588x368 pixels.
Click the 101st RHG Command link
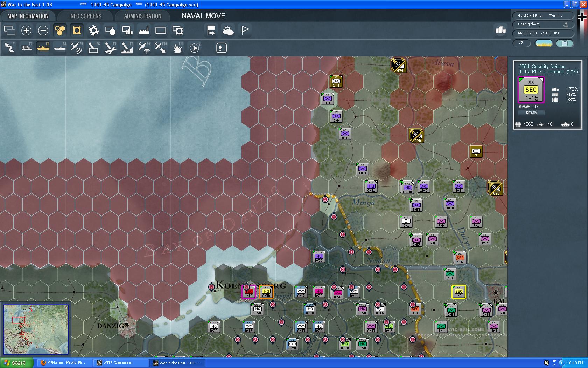pyautogui.click(x=541, y=72)
